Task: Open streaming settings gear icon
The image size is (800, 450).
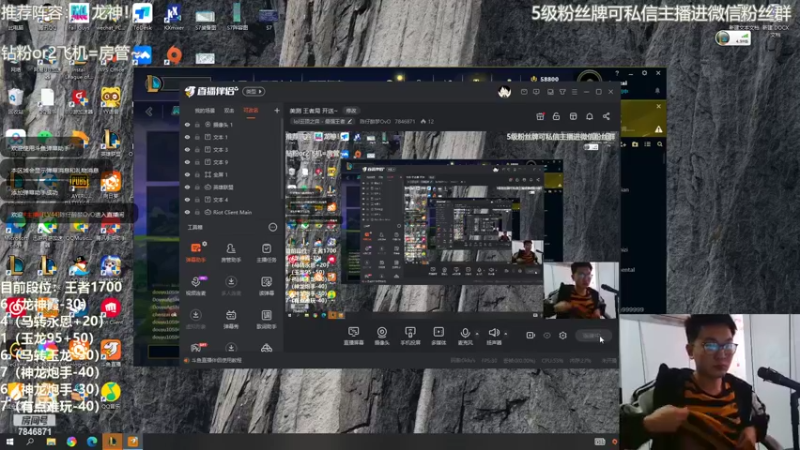Action: pyautogui.click(x=563, y=335)
